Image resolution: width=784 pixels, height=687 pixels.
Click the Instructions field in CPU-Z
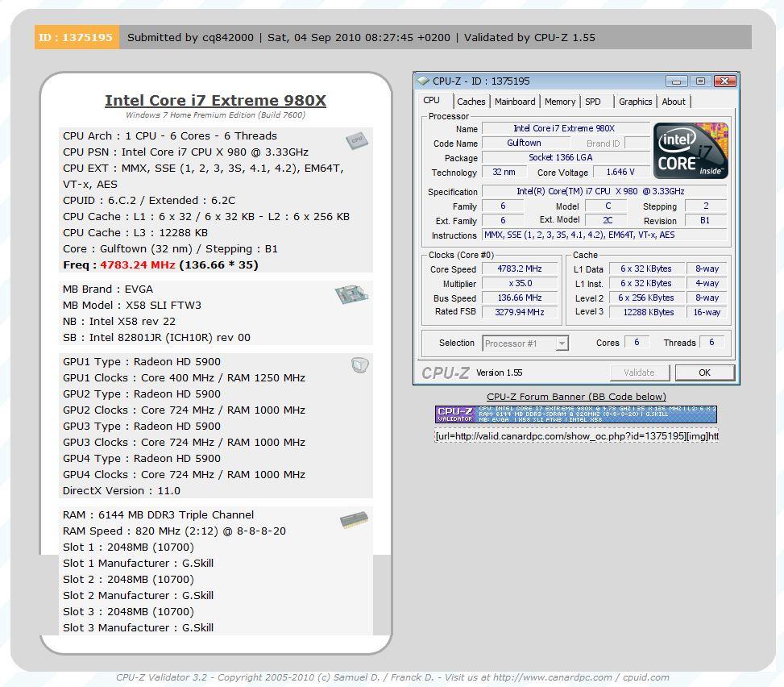pyautogui.click(x=604, y=235)
